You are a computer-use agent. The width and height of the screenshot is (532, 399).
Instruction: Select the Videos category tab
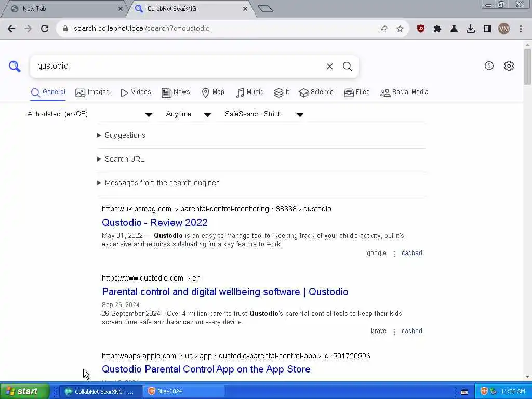[x=136, y=92]
